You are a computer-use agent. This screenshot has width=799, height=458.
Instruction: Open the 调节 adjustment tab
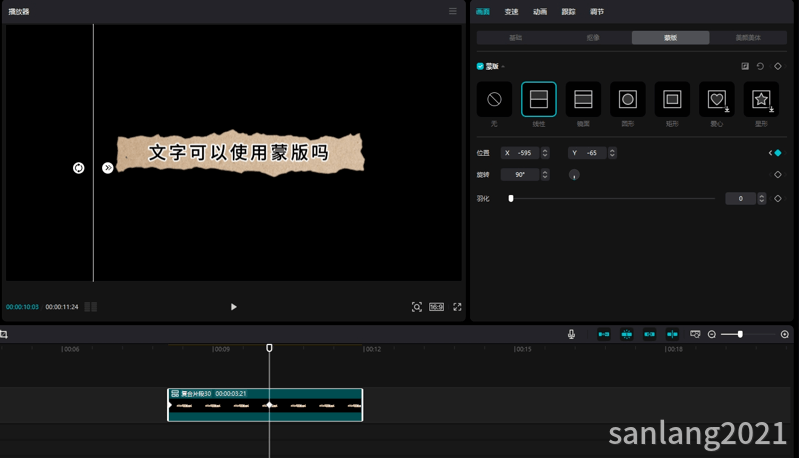tap(597, 12)
